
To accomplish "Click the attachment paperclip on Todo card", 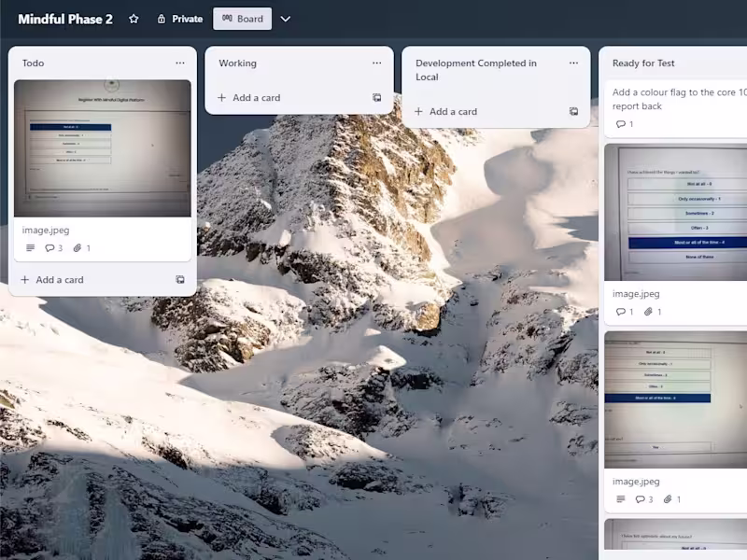I will click(x=78, y=248).
